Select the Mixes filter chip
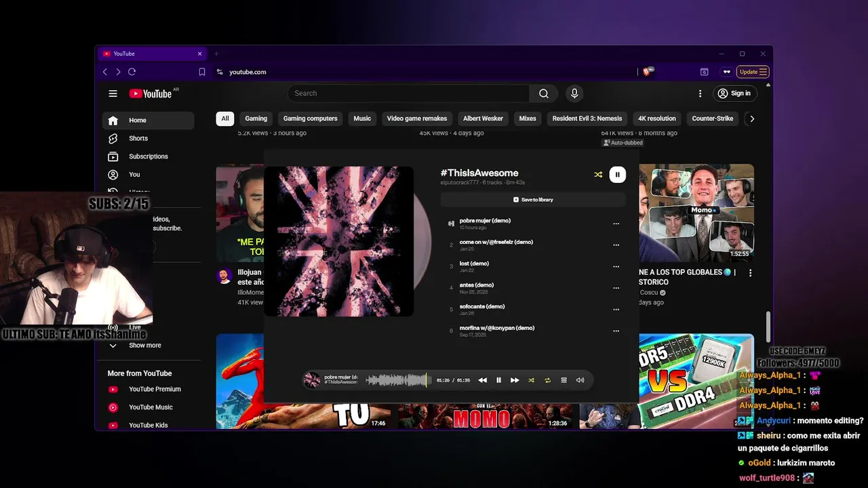868x488 pixels. 528,119
